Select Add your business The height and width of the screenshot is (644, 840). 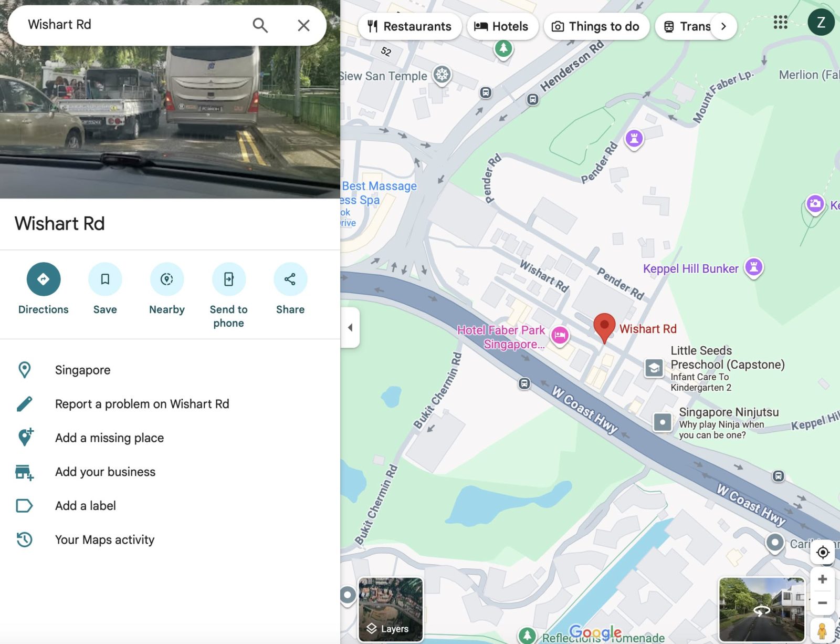pos(170,472)
